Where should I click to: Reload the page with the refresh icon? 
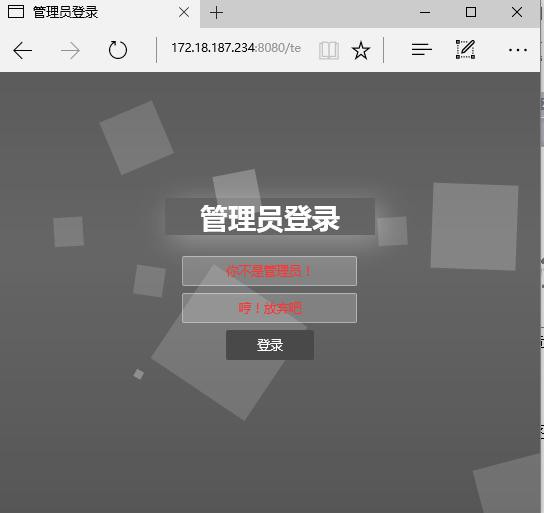(118, 50)
